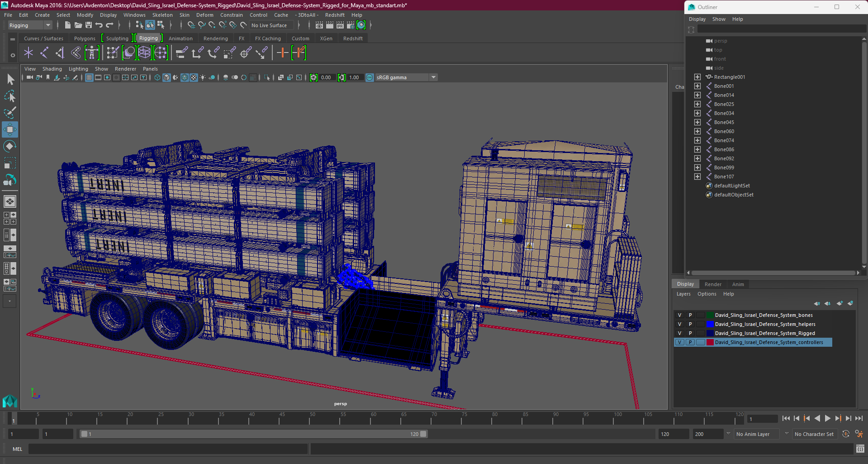Click the Render Current Frame icon

(x=330, y=25)
